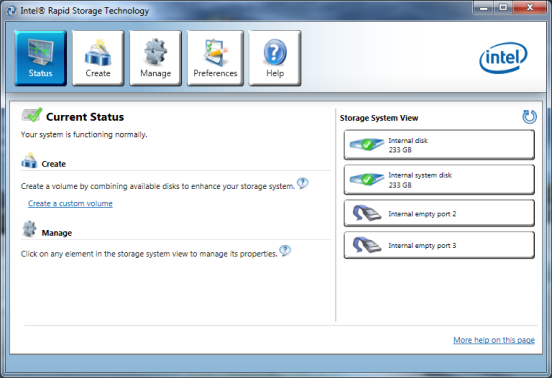Screen dimensions: 552x378
Task: Click the empty port 3 icon
Action: [367, 245]
